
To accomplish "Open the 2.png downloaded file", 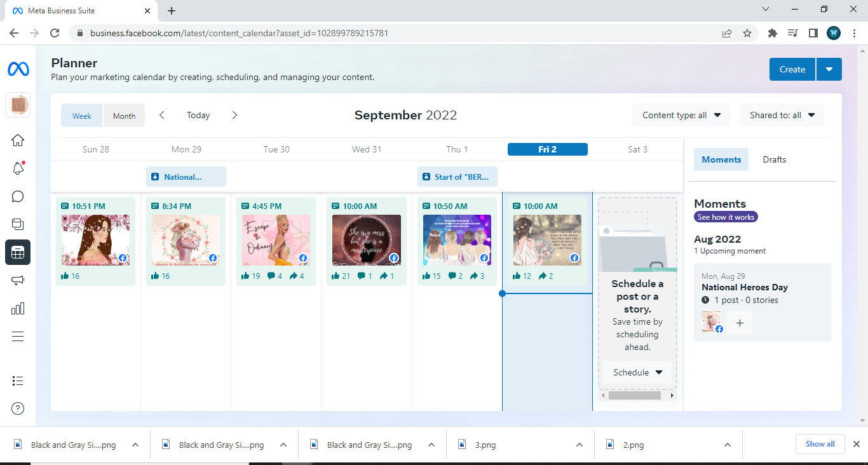I will 634,445.
